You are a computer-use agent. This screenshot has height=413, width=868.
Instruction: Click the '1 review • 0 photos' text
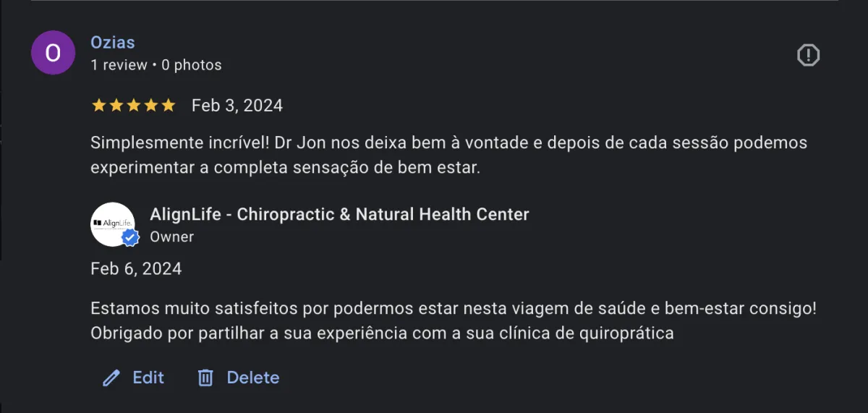point(156,65)
